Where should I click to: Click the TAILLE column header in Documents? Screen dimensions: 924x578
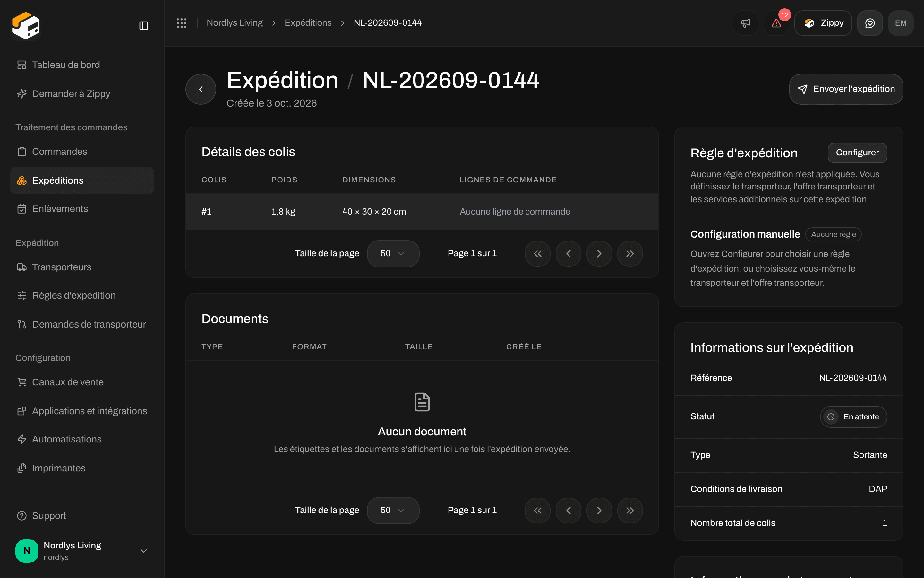click(418, 347)
